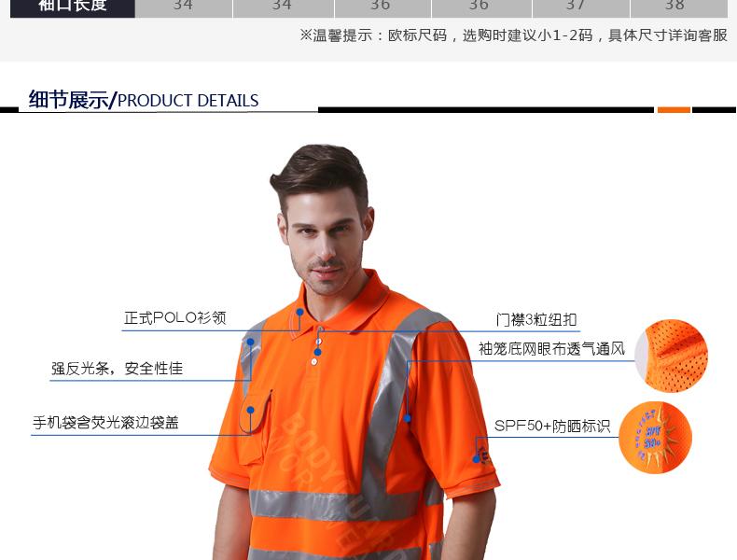
Task: Click the blue marker dot on the polo collar
Action: 299,312
